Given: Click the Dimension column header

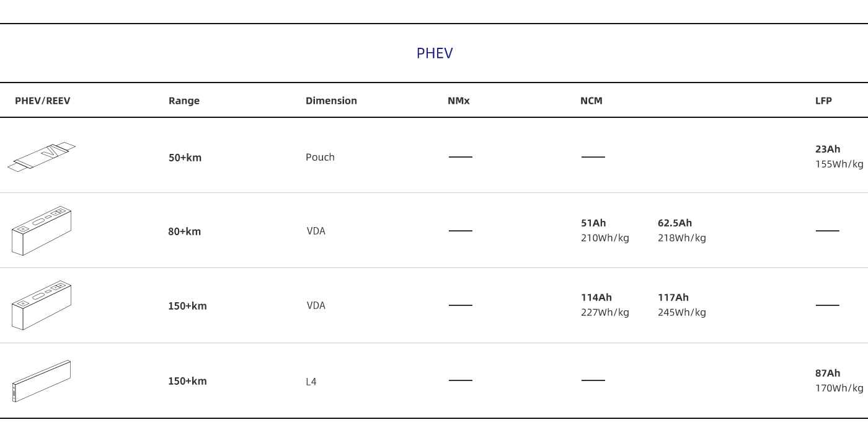Looking at the screenshot, I should [x=331, y=101].
